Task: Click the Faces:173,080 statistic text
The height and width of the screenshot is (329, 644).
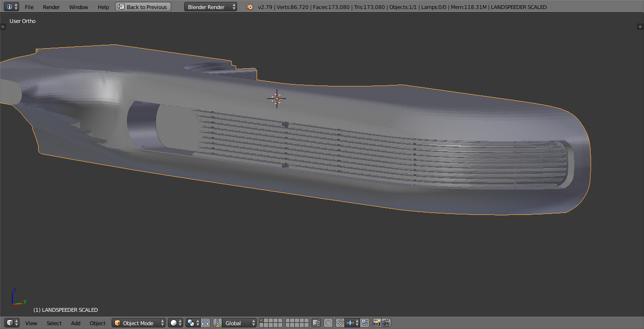Action: click(331, 7)
